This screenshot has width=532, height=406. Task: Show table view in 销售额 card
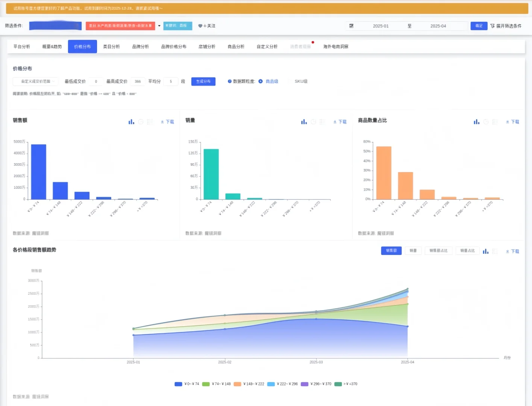click(150, 122)
